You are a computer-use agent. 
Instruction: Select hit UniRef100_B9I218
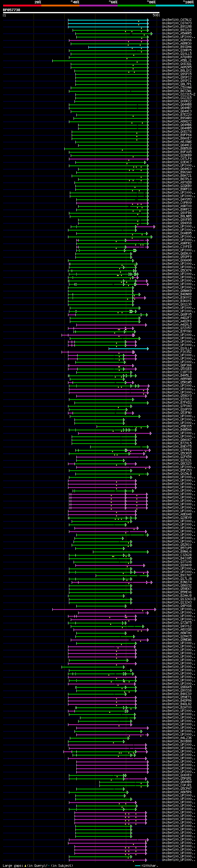tap(177, 30)
